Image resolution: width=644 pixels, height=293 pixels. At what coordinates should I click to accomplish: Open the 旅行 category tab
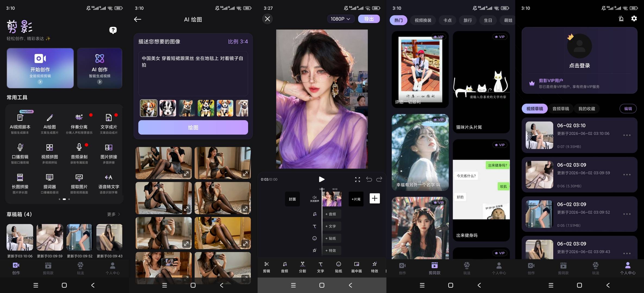tap(468, 20)
